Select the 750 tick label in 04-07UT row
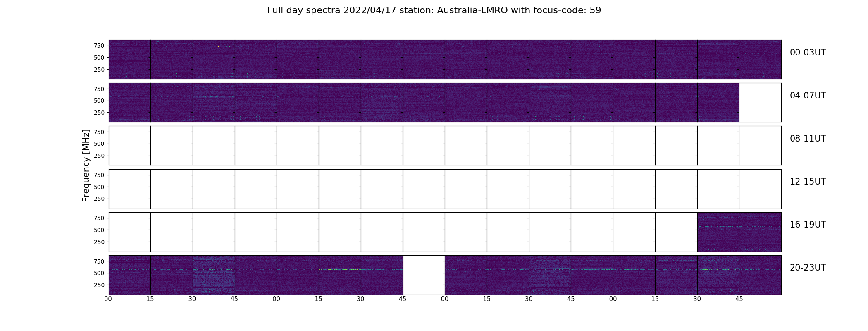868x331 pixels. (99, 89)
